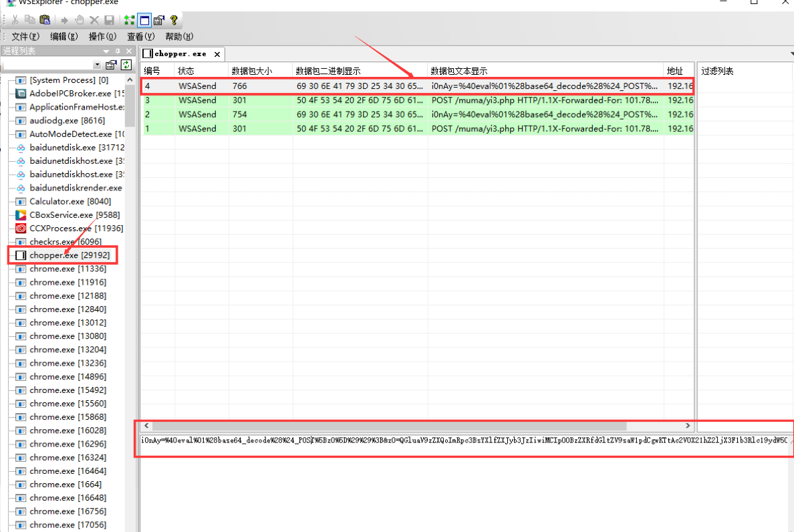Expand the process filter combo box dropdown

(x=97, y=65)
